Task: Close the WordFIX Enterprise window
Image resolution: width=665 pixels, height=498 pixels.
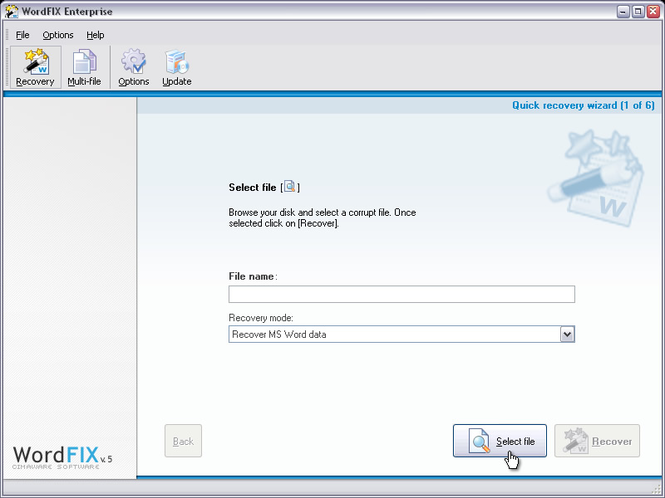Action: [x=653, y=11]
